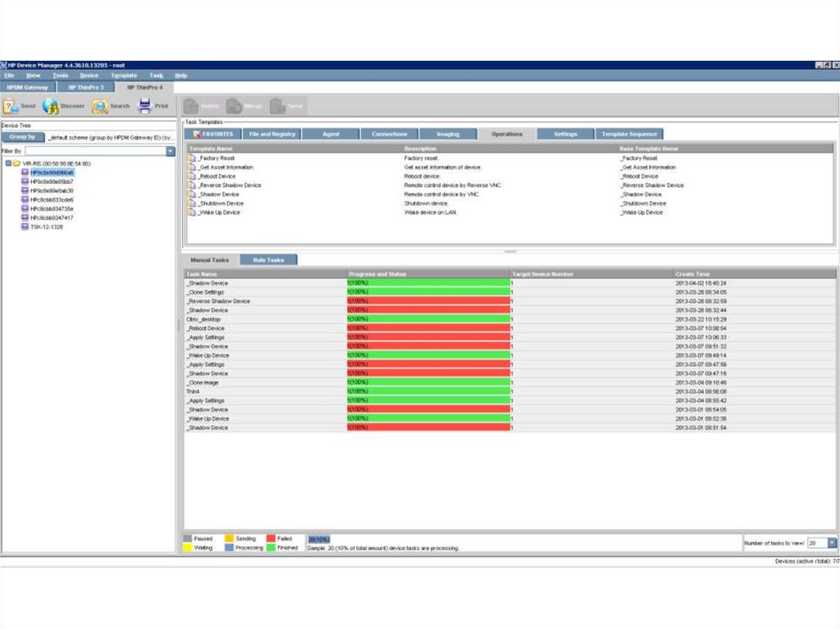This screenshot has height=629, width=840.
Task: Click the red Failed legend swatch
Action: [x=271, y=539]
